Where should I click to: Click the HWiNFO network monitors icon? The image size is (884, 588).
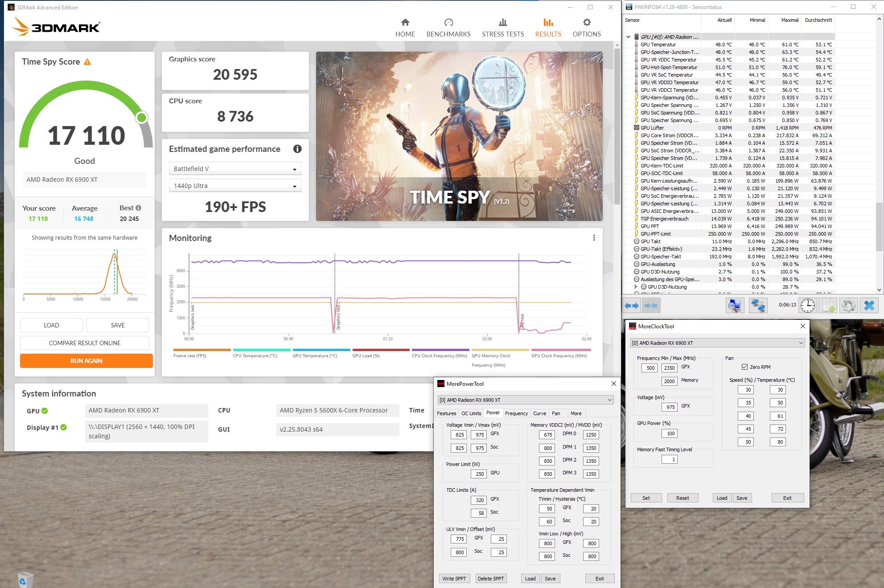(757, 306)
